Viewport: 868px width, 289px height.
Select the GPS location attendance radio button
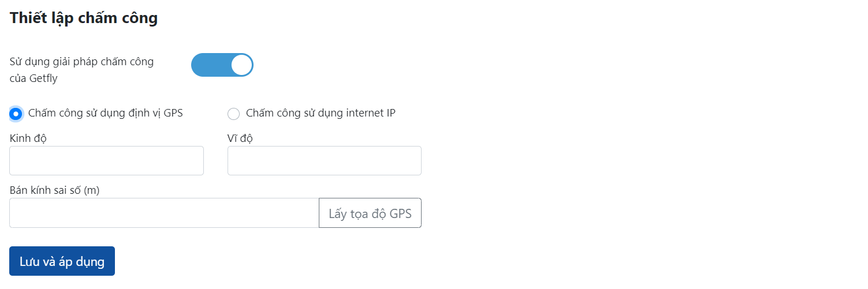(x=16, y=114)
